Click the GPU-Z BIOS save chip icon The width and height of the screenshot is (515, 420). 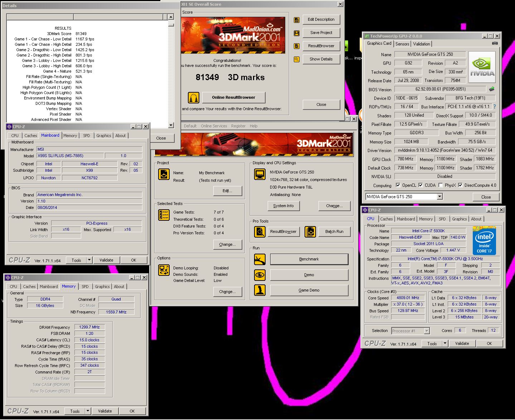492,89
